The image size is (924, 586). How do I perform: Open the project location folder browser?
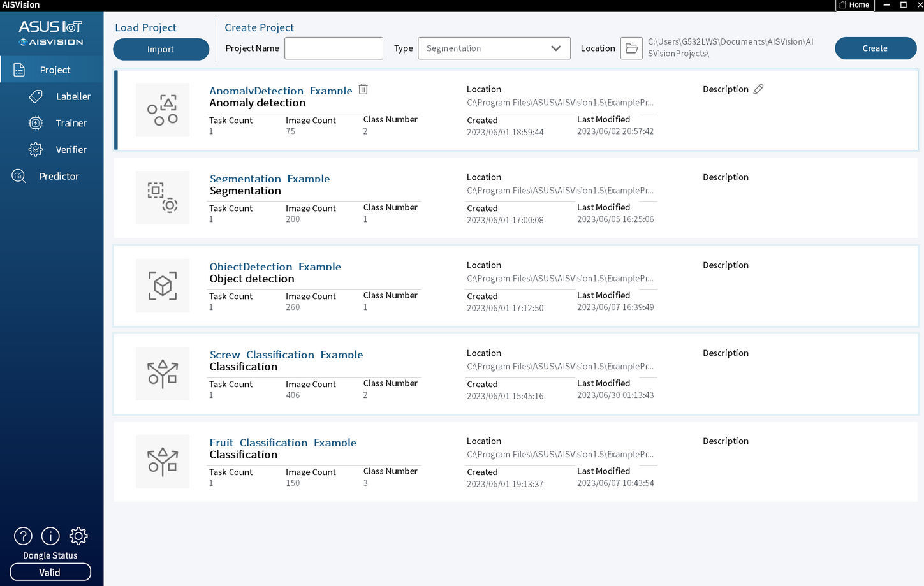(631, 48)
